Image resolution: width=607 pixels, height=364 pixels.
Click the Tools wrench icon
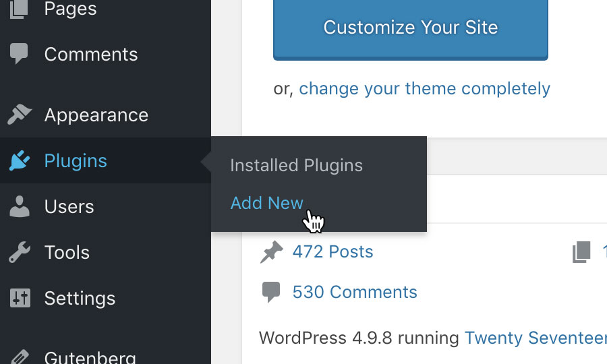[20, 252]
